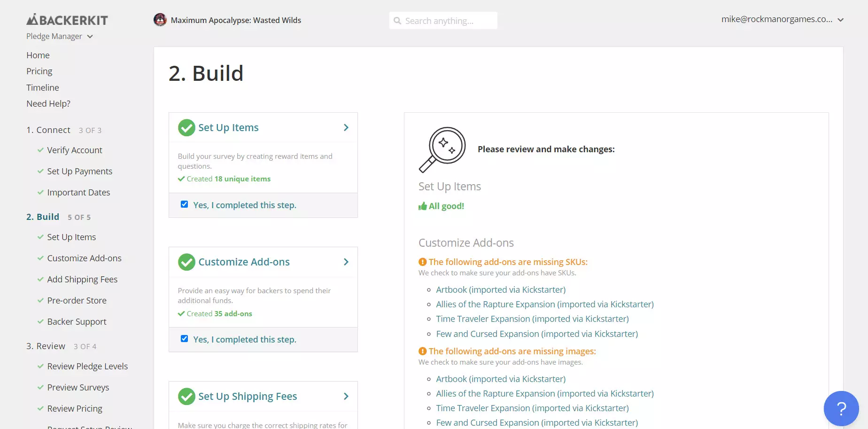Click the checkmark next to Set Up Payments

tap(40, 171)
